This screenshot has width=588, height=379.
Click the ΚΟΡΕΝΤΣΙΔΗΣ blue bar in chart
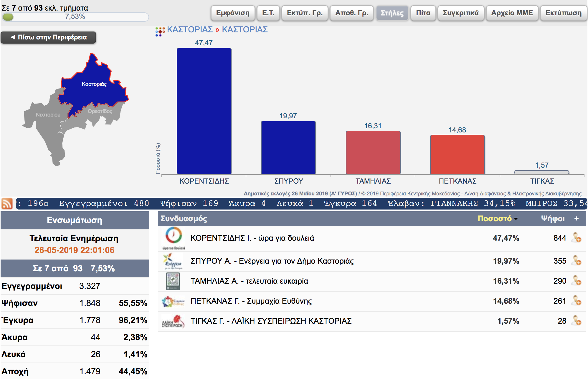point(204,111)
